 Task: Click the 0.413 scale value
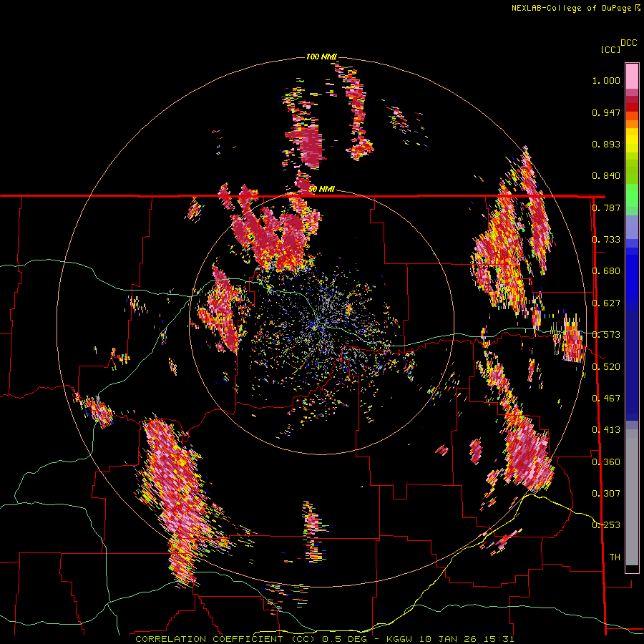point(606,430)
